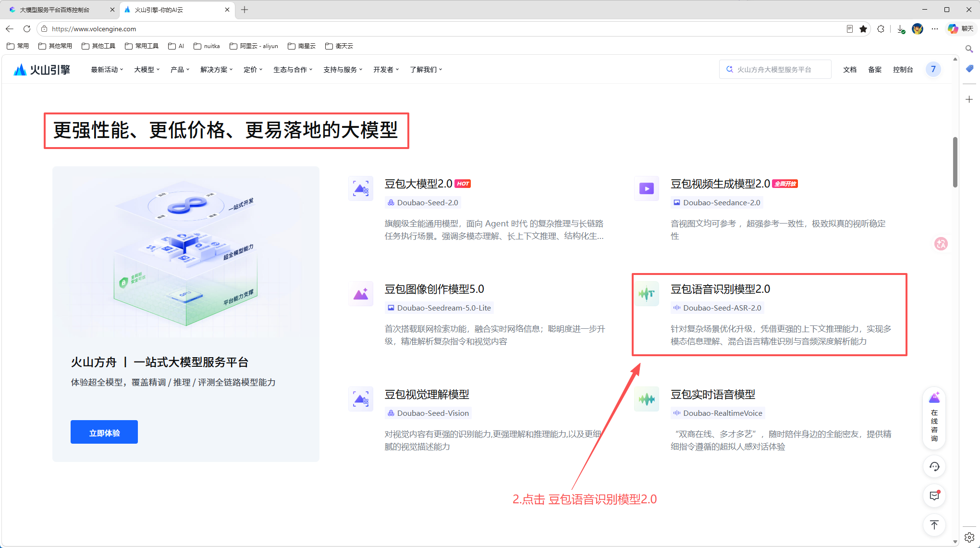Screen dimensions: 980x548
Task: Open the Copilot 聊天 button
Action: (x=961, y=29)
